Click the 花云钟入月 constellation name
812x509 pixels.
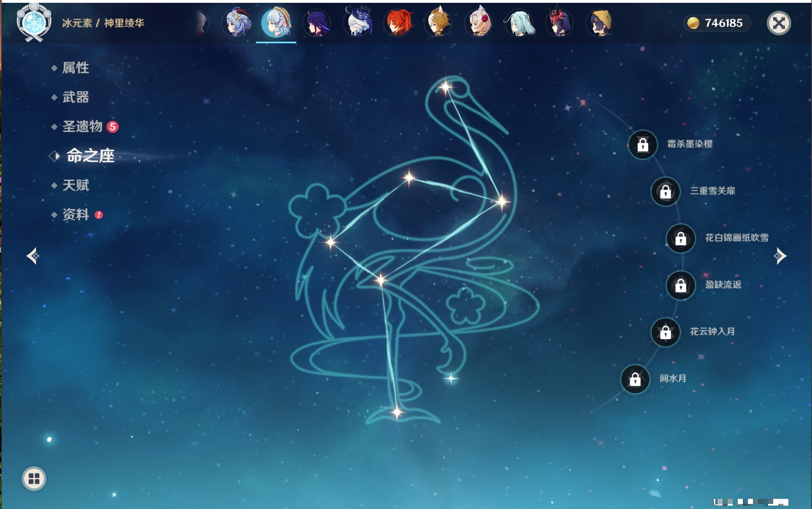point(712,331)
